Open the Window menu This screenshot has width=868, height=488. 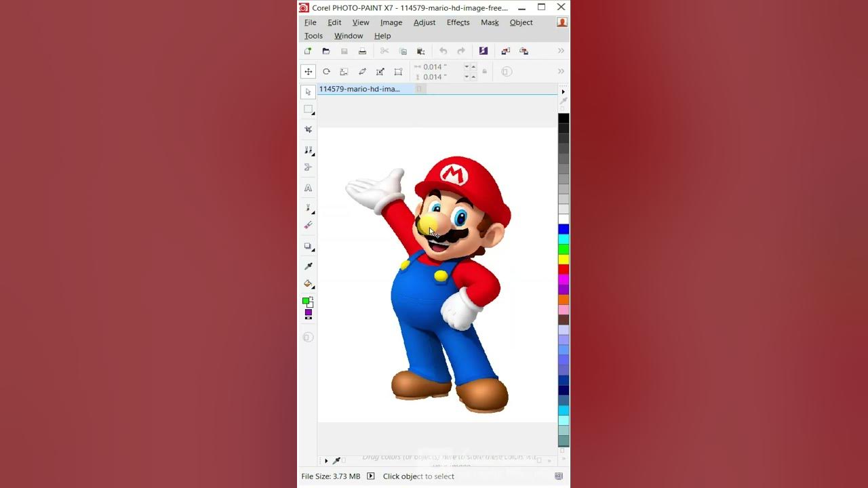pyautogui.click(x=349, y=36)
